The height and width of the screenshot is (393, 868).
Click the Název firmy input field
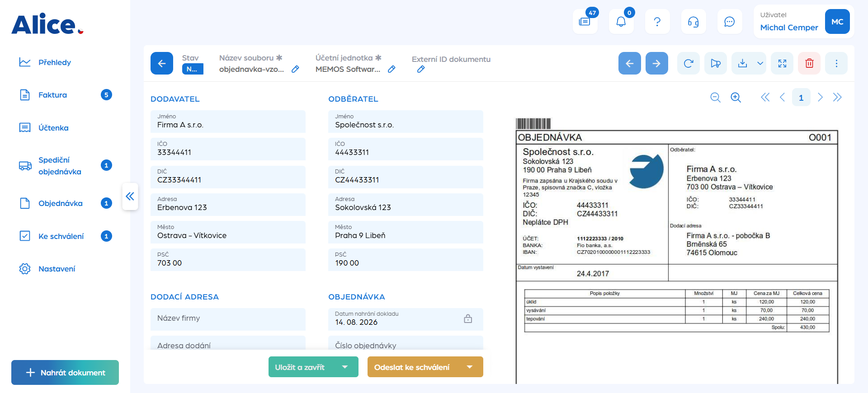click(x=228, y=319)
